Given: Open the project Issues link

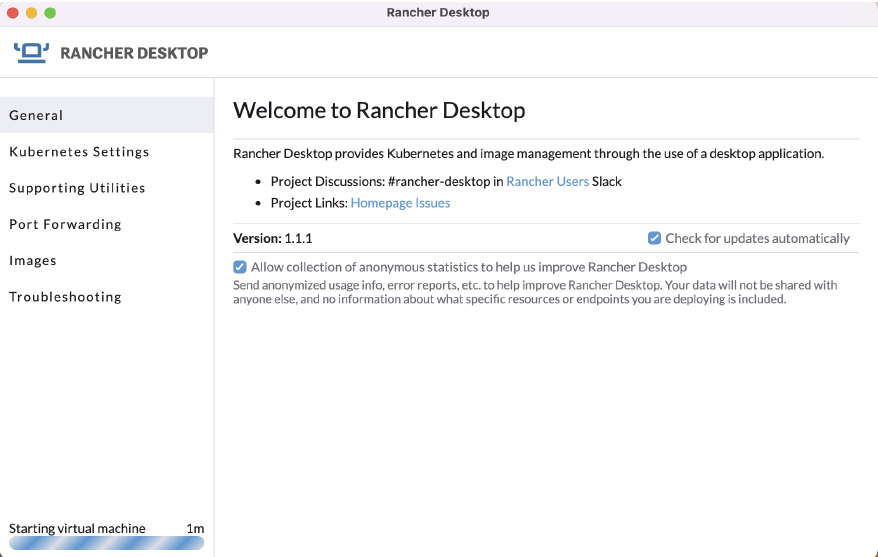Looking at the screenshot, I should pos(431,203).
